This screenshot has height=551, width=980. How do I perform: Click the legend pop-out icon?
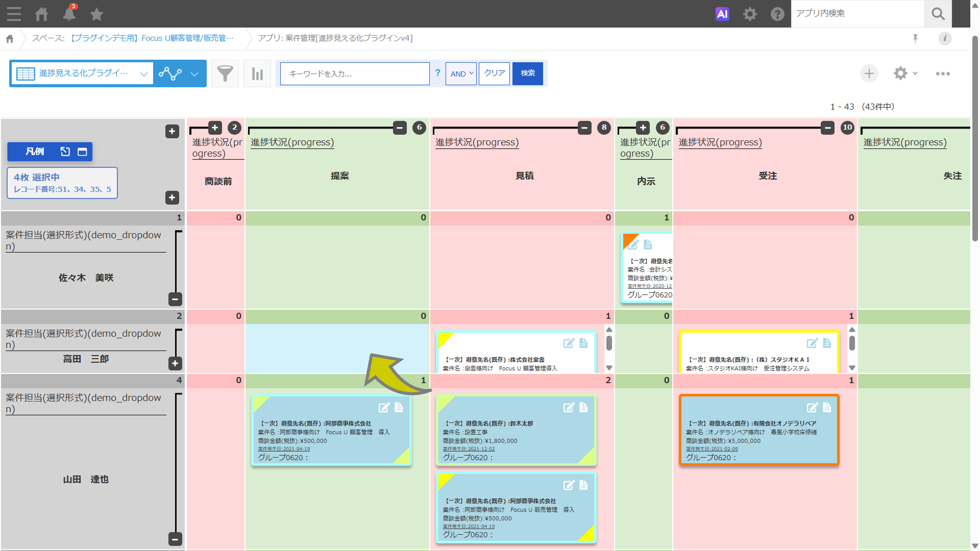(x=65, y=151)
